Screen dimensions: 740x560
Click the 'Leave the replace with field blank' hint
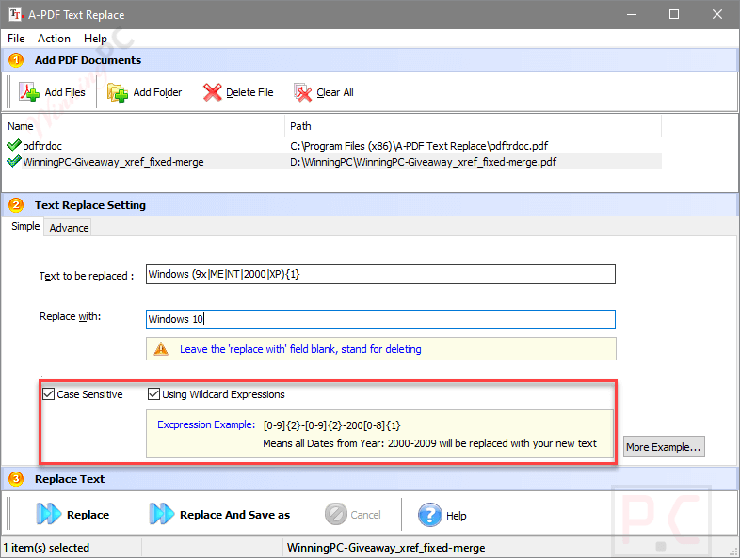[300, 349]
